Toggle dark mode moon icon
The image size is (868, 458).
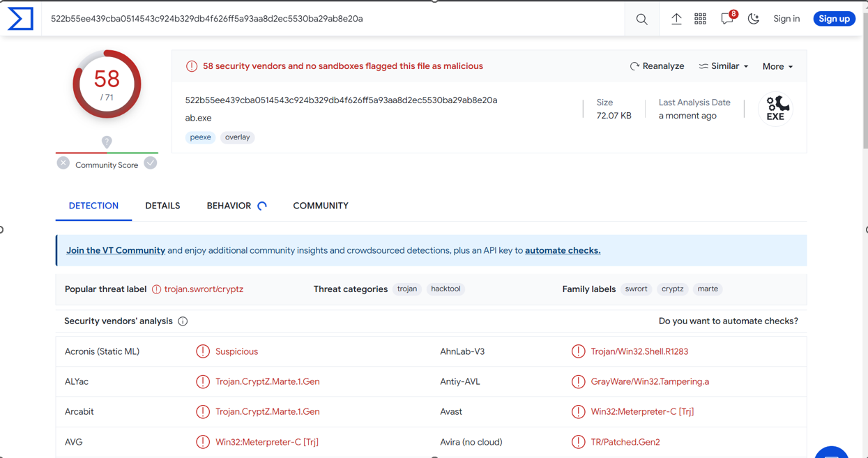(x=754, y=19)
